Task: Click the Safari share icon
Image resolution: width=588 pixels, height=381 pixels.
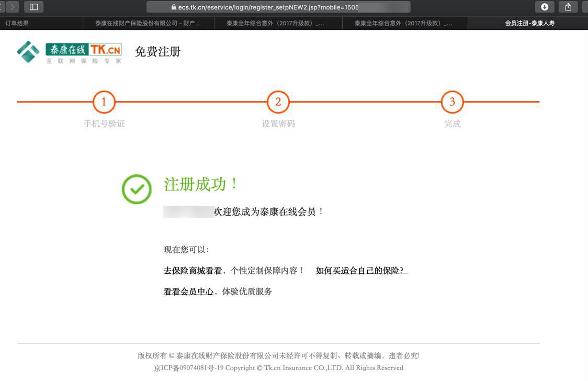Action: click(x=568, y=7)
